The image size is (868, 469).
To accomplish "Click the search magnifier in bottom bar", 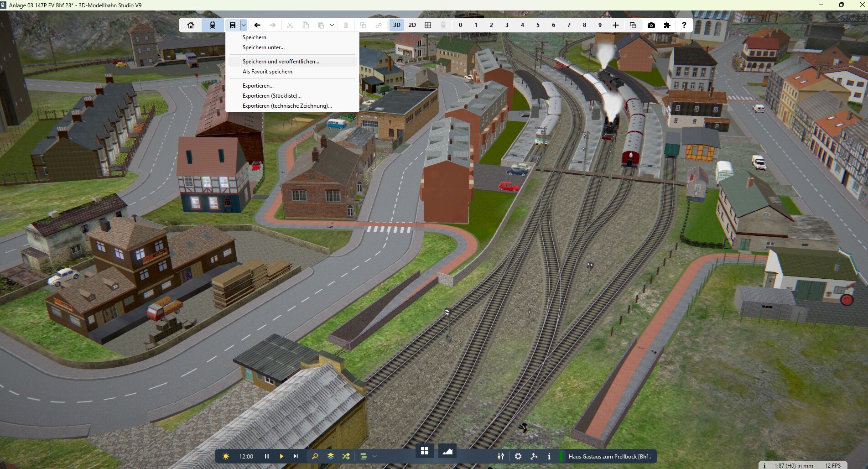I will 315,456.
